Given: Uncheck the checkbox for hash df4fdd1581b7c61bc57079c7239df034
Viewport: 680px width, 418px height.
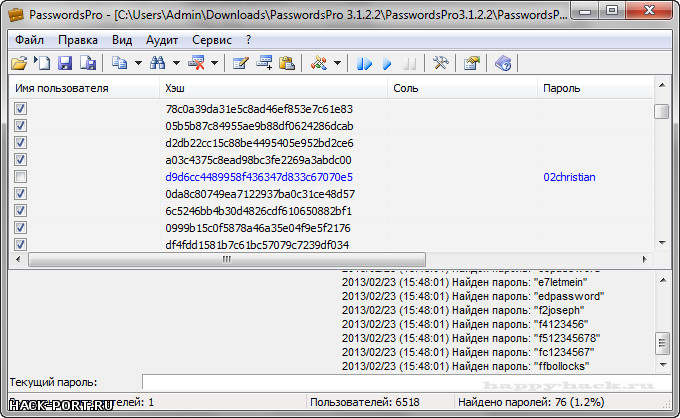Looking at the screenshot, I should [x=20, y=244].
